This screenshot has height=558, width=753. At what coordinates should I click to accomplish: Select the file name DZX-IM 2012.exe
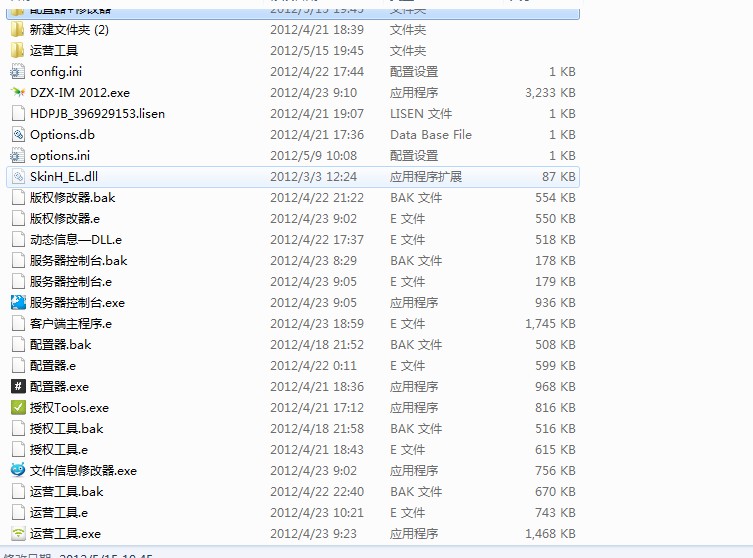click(x=80, y=93)
